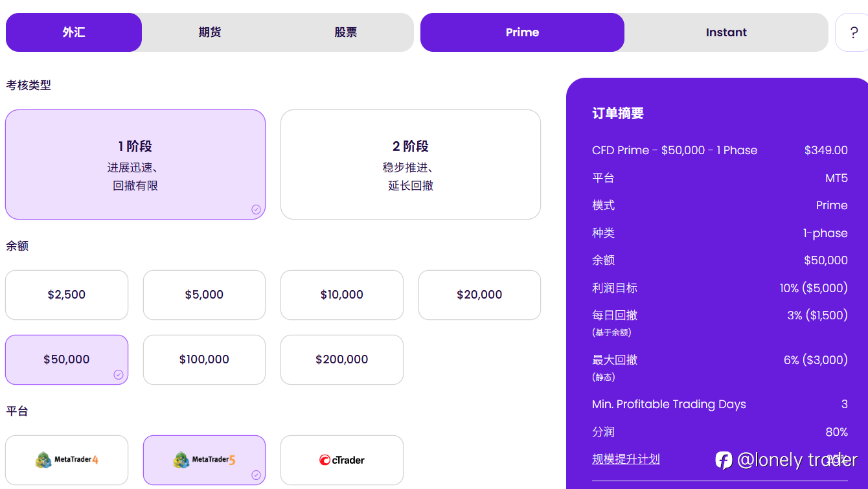
Task: Switch to the Instant mode tab
Action: [x=726, y=32]
